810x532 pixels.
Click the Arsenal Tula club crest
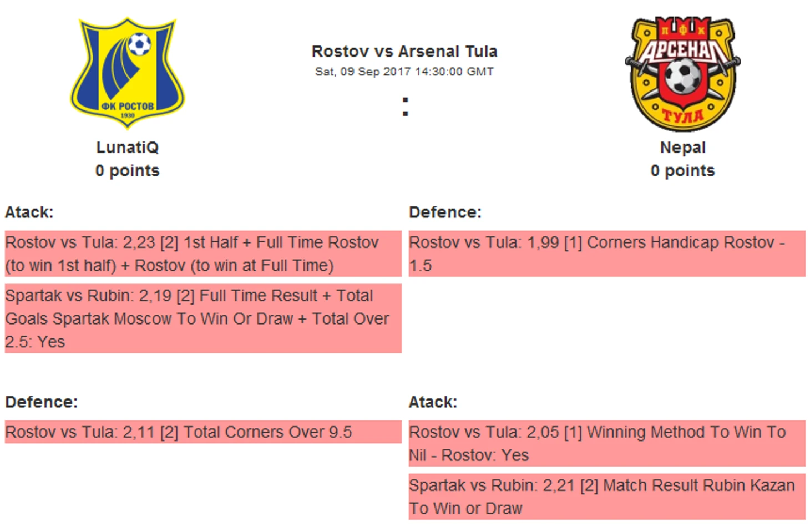682,74
